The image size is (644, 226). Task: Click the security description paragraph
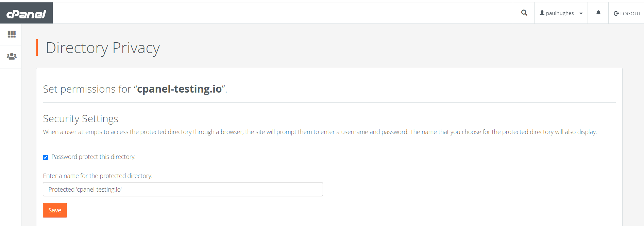pyautogui.click(x=320, y=132)
